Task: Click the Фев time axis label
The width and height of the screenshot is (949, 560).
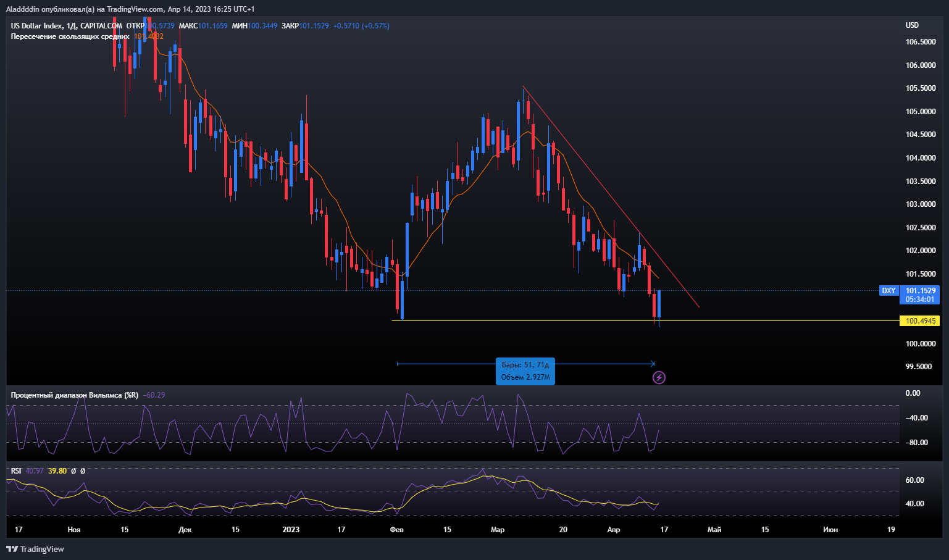Action: click(397, 530)
